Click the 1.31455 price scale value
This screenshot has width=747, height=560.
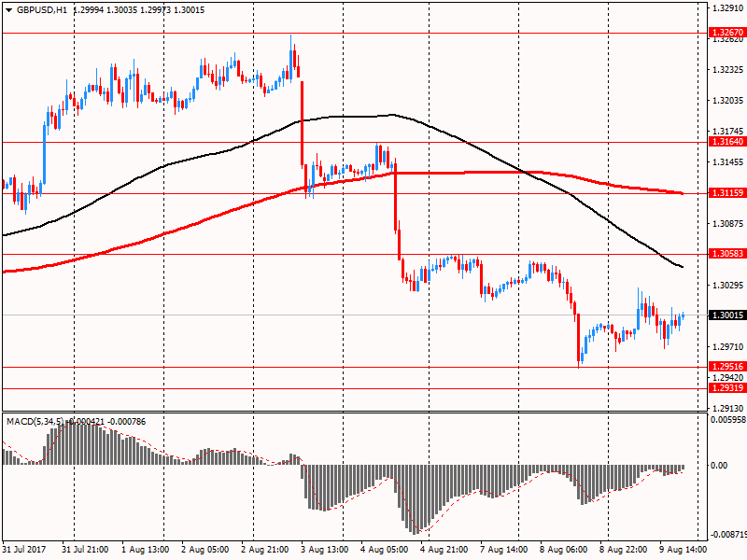[727, 162]
